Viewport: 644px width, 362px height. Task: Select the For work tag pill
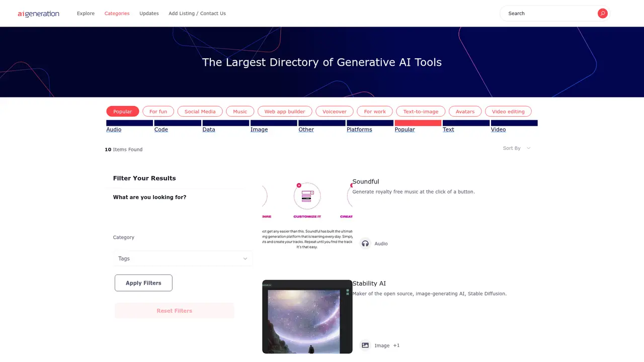tap(375, 112)
